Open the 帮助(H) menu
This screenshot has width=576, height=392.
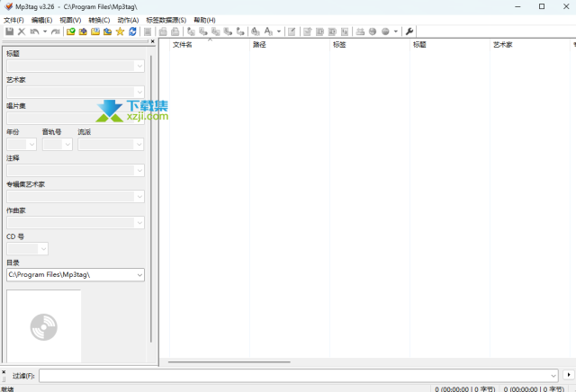(204, 20)
